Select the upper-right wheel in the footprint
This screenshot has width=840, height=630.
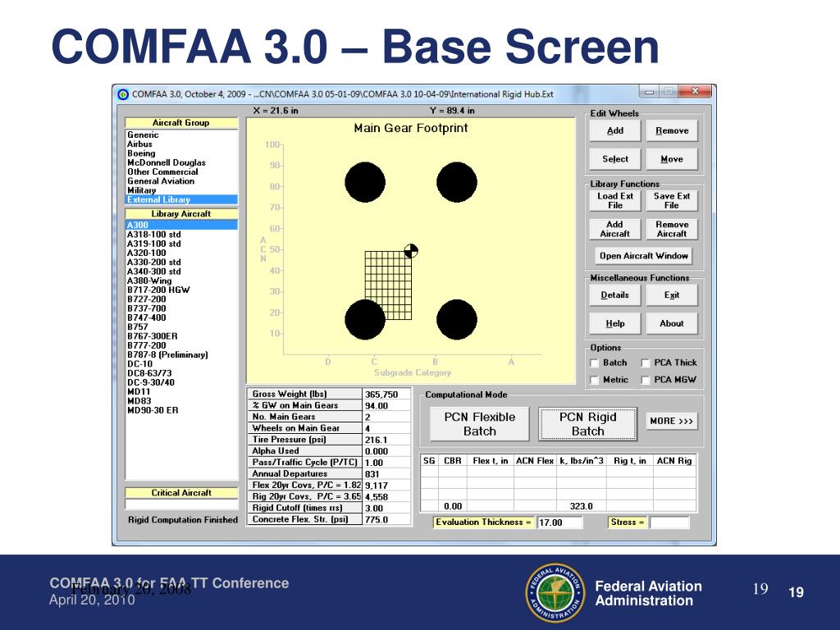(x=456, y=182)
